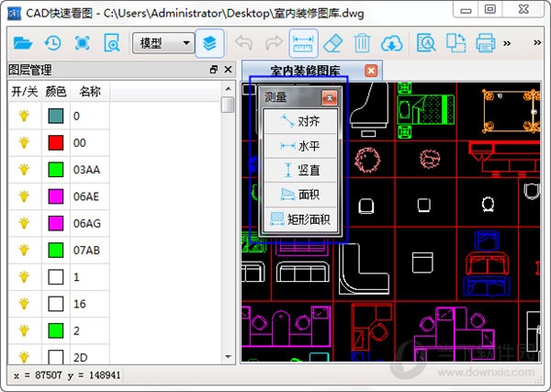
Task: Choose 竖直 vertical measurement
Action: [300, 170]
